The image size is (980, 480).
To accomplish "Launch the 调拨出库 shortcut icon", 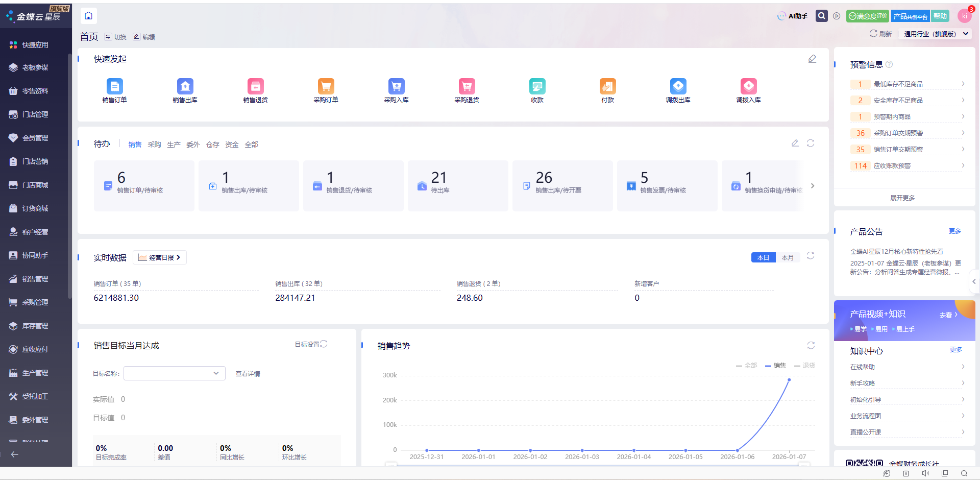I will point(678,87).
